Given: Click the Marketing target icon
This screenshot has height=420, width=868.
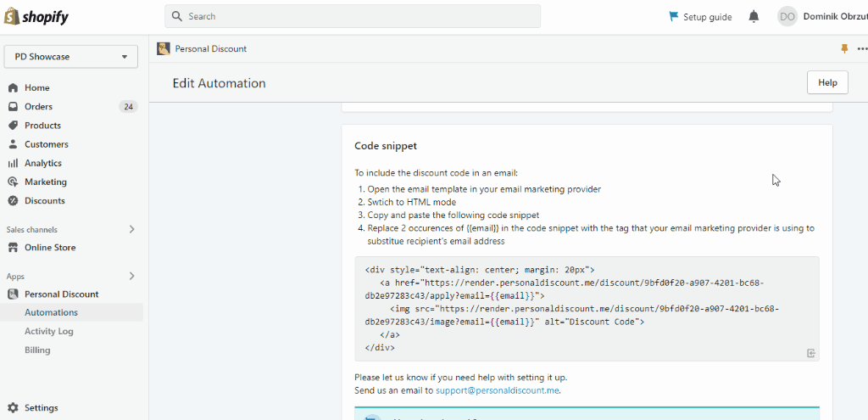Looking at the screenshot, I should pyautogui.click(x=14, y=182).
